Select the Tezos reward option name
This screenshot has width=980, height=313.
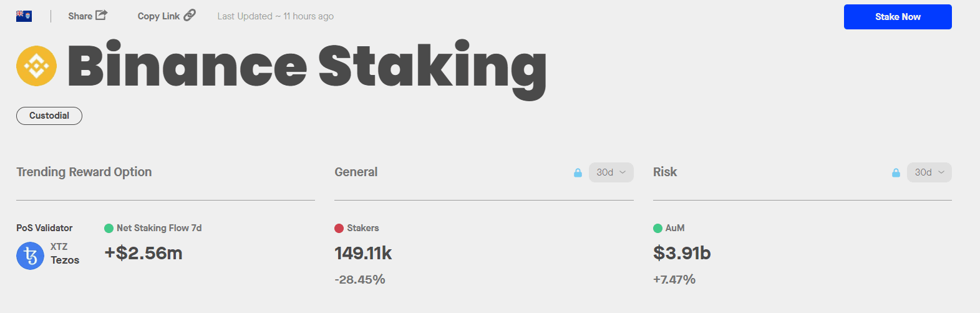[x=65, y=260]
